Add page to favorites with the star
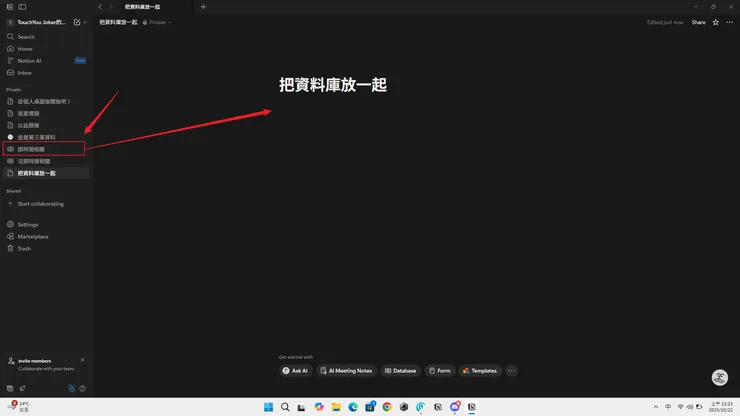Image resolution: width=740 pixels, height=416 pixels. (715, 22)
